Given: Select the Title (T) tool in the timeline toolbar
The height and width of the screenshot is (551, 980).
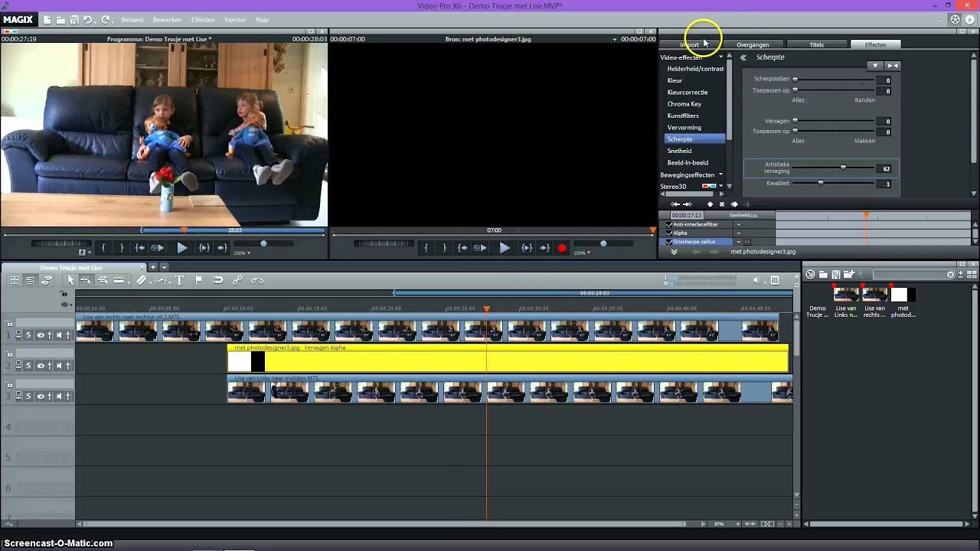Looking at the screenshot, I should [179, 281].
